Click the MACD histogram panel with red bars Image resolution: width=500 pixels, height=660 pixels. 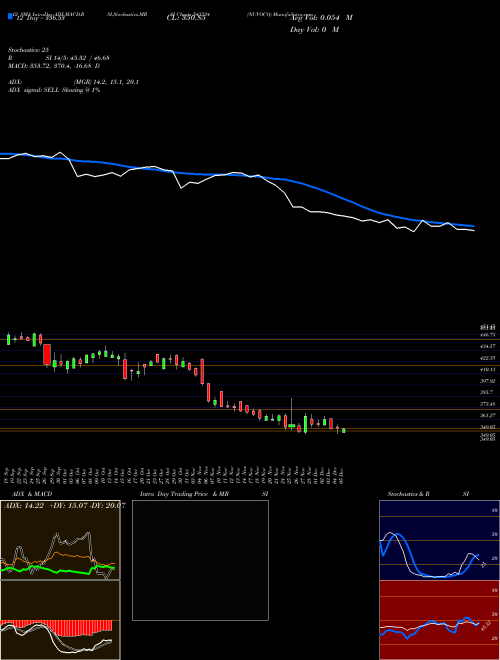tap(60, 620)
